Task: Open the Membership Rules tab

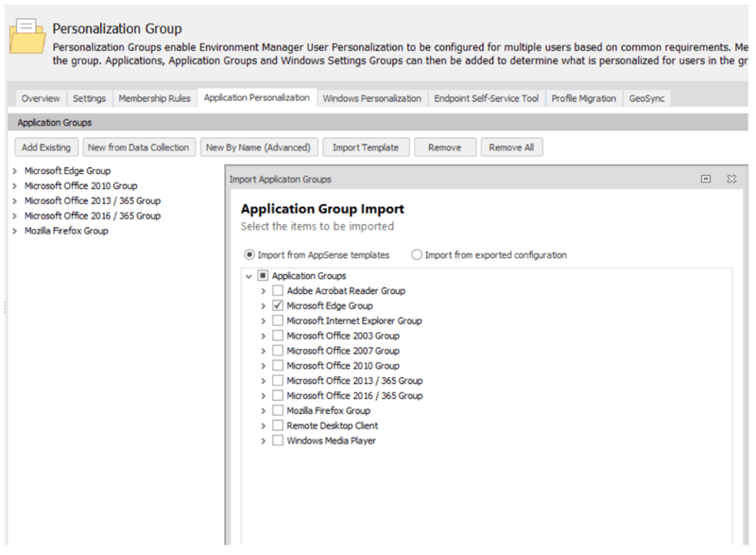Action: [155, 98]
